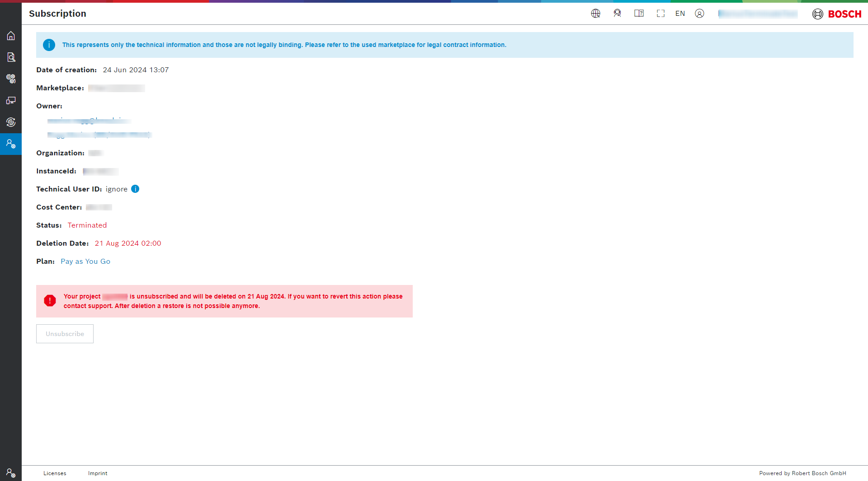Click the Unsubscribe button
This screenshot has width=868, height=481.
65,334
